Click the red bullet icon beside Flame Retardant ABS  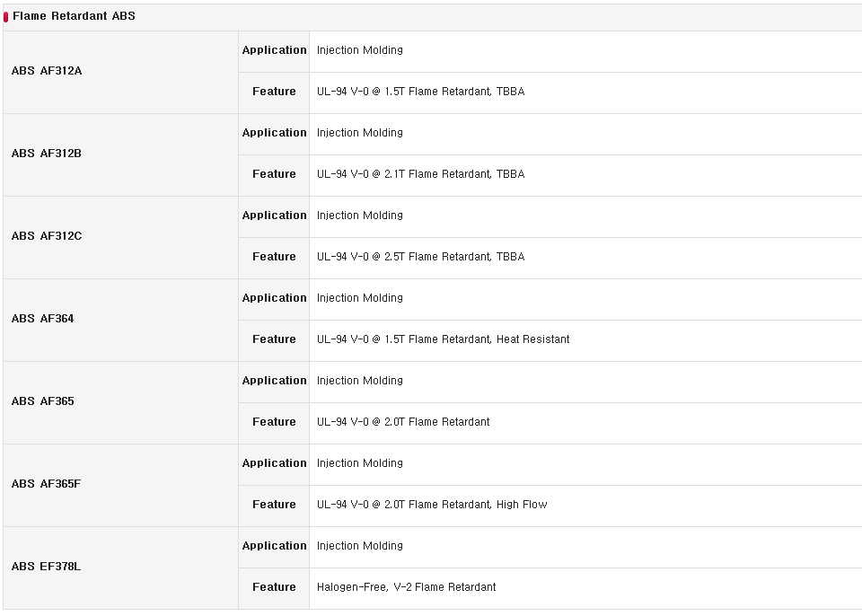tap(6, 17)
